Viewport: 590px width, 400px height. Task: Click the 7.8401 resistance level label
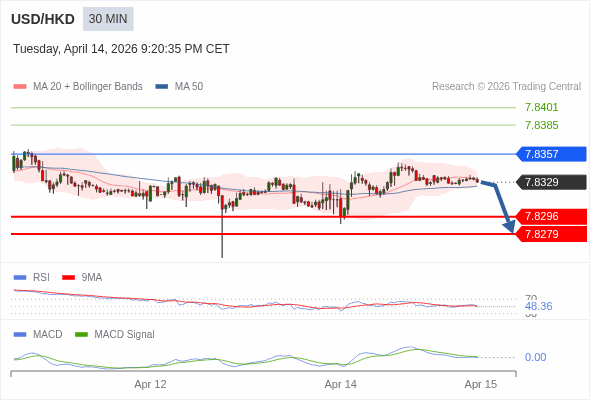click(x=541, y=107)
